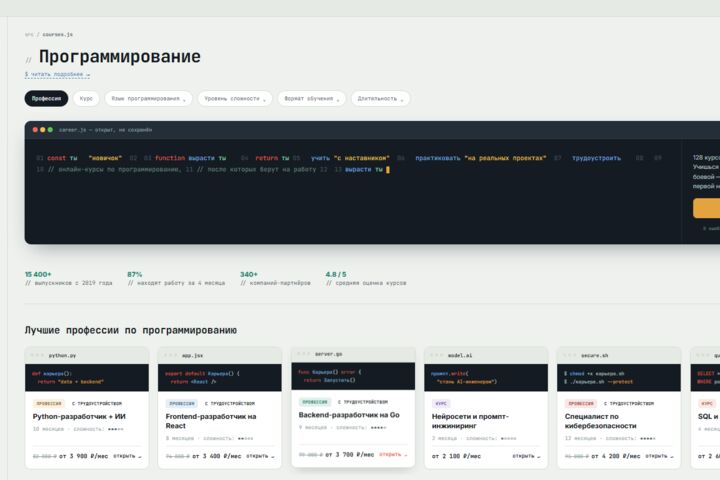Click с трудоустройством label on кибербезопасности card

point(629,403)
